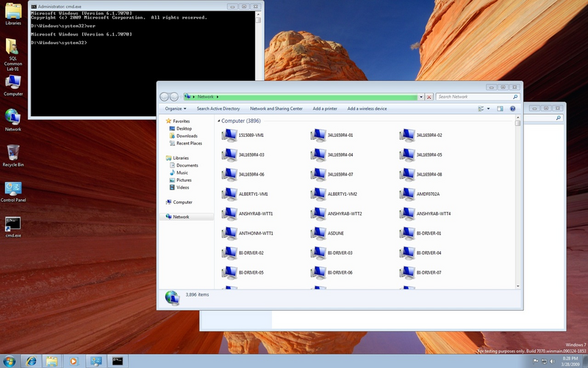The width and height of the screenshot is (588, 368).
Task: Open Network and Sharing Center
Action: point(276,109)
